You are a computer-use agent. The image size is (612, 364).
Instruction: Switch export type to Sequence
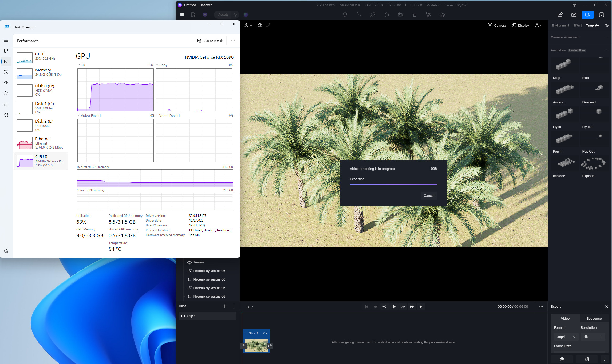[x=594, y=318]
